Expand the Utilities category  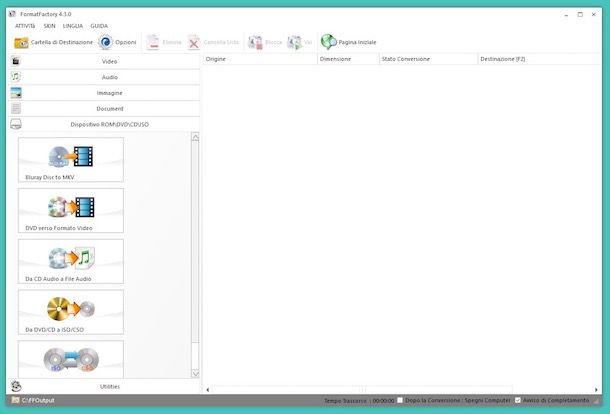(104, 386)
